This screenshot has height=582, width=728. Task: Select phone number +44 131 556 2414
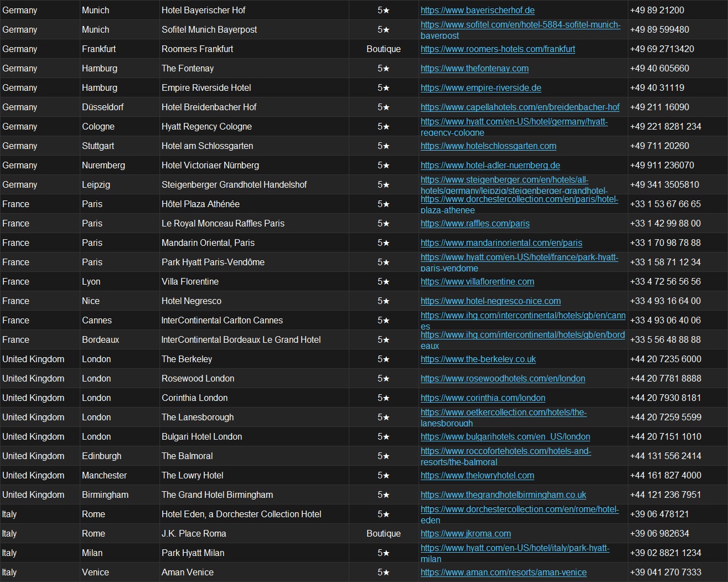(x=665, y=456)
